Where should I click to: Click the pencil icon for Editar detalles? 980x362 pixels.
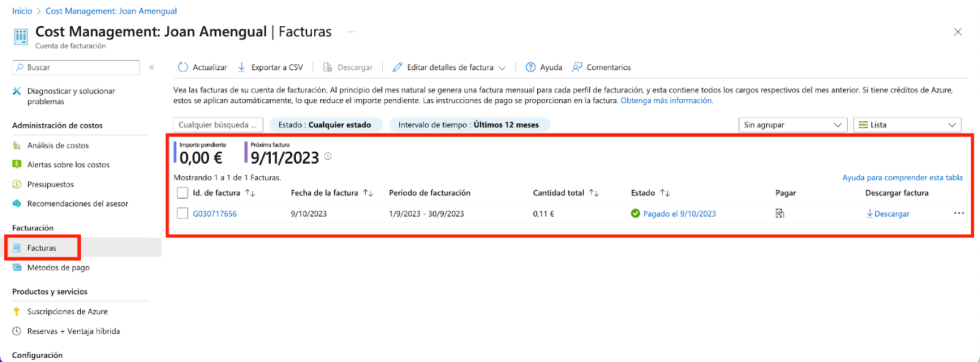(x=398, y=67)
